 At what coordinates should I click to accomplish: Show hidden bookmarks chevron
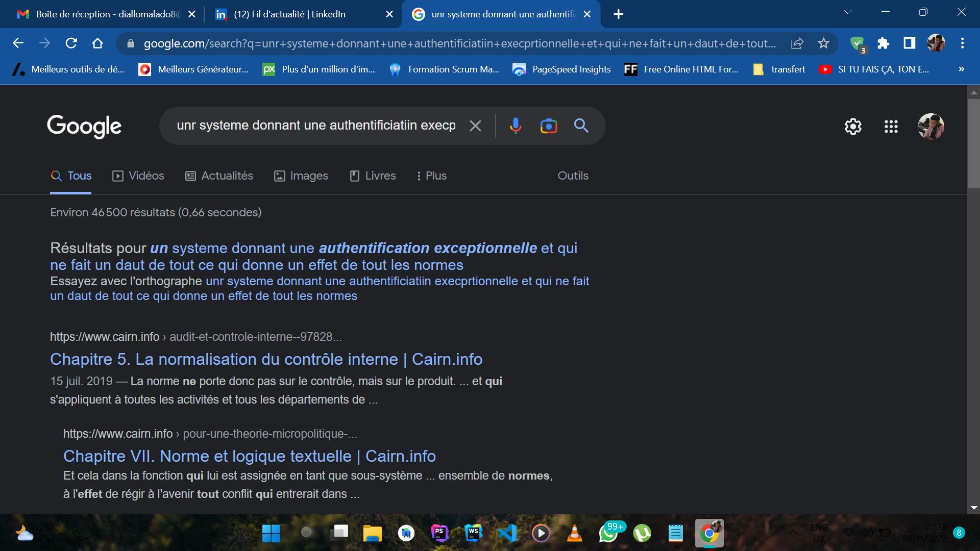(961, 69)
